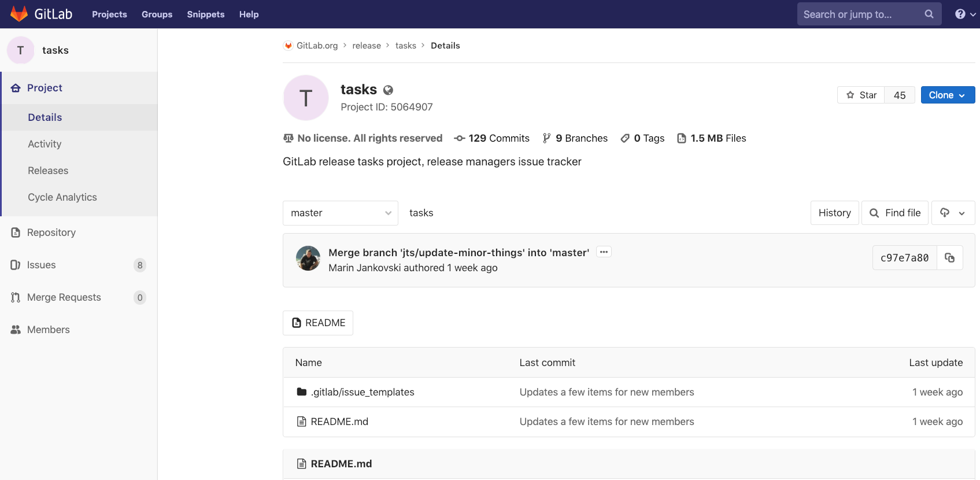980x480 pixels.
Task: Click the History button
Action: (x=834, y=213)
